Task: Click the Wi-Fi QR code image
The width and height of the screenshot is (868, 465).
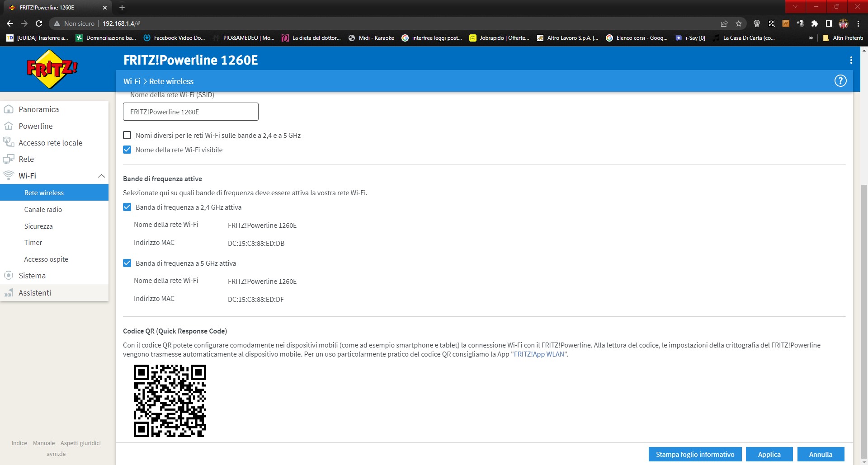Action: point(170,401)
